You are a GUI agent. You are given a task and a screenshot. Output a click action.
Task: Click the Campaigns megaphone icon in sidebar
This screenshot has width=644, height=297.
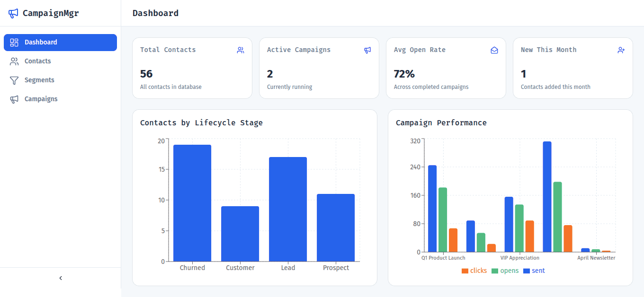(x=14, y=99)
